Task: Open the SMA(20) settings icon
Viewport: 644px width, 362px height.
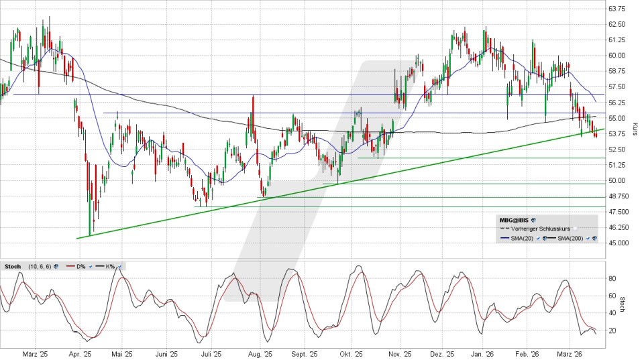Action: point(544,239)
